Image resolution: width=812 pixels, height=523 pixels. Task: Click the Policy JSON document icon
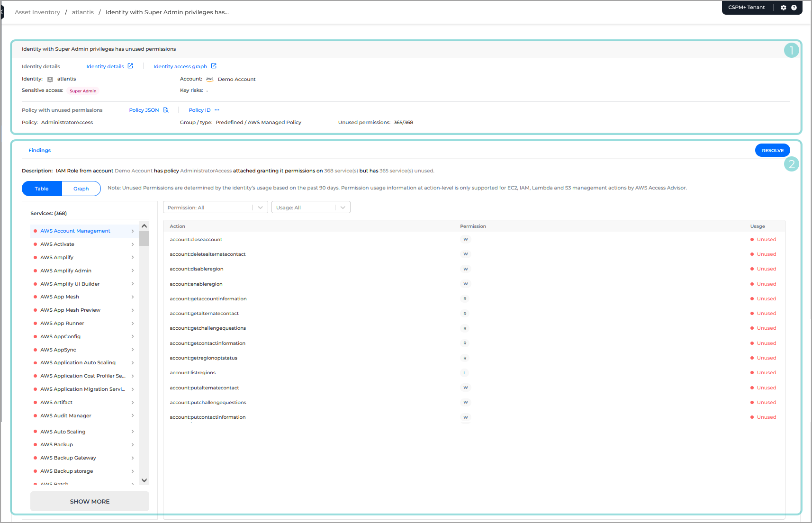point(165,109)
